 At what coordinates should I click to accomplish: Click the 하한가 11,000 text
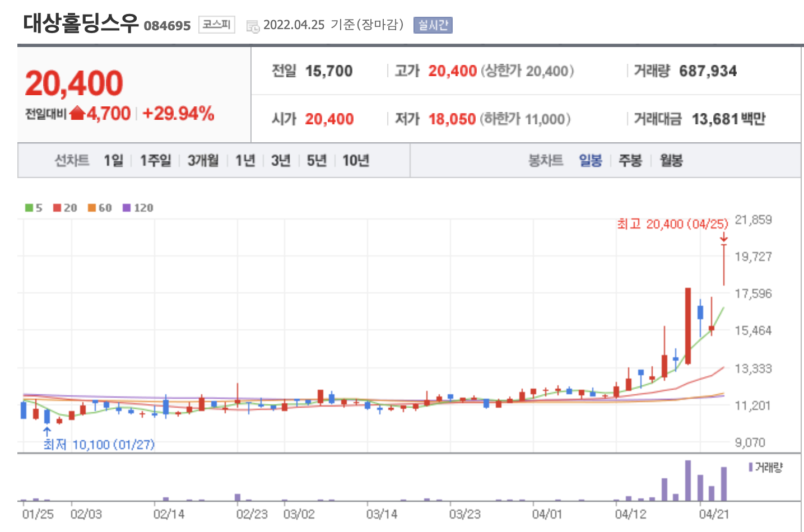click(x=526, y=119)
